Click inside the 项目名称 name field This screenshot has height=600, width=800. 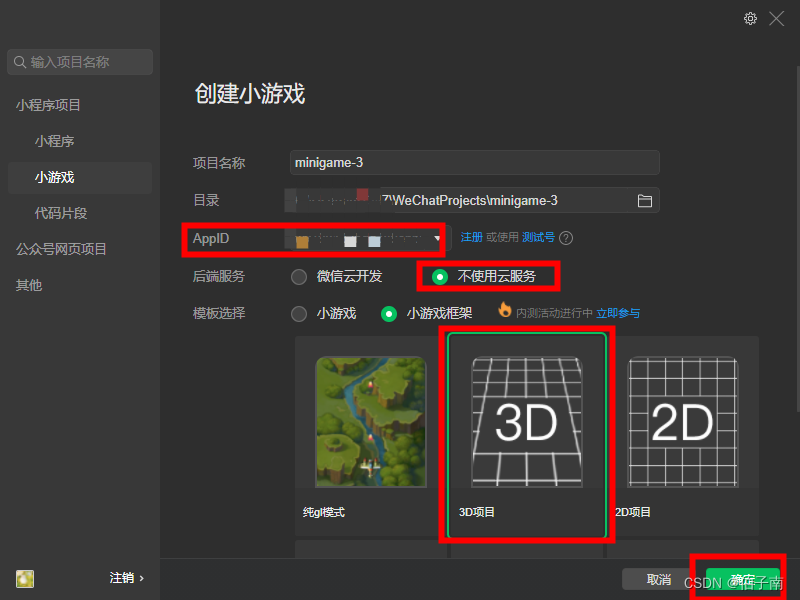(474, 162)
